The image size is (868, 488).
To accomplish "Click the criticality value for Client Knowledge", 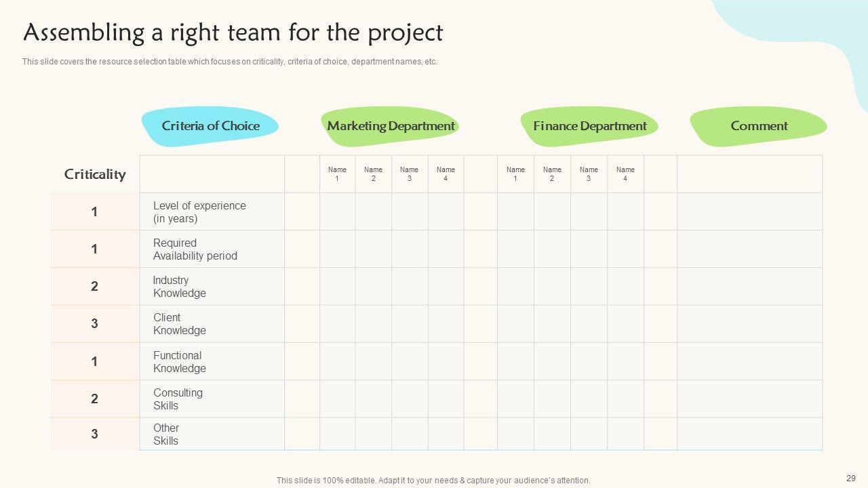I will pos(95,324).
